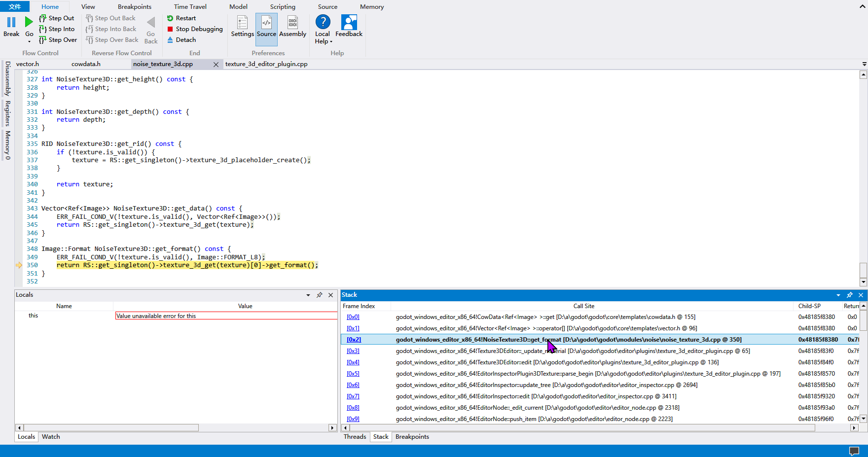
Task: Pin the Locals panel
Action: (320, 295)
